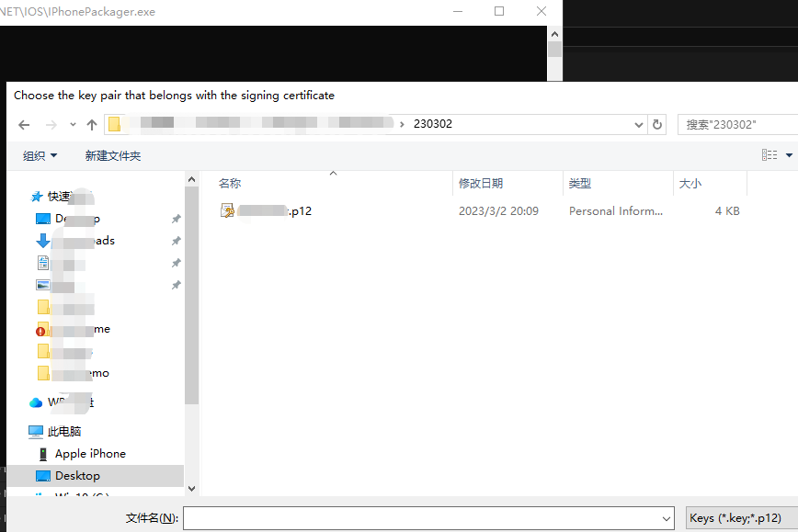Image resolution: width=798 pixels, height=532 pixels.
Task: Open Apple iPhone device in sidebar
Action: (x=90, y=454)
